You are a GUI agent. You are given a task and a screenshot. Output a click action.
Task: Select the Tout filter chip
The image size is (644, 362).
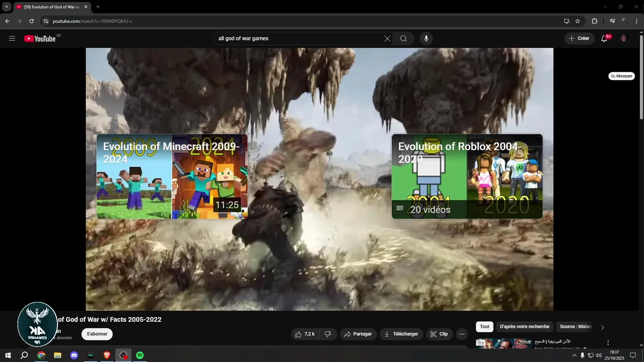485,327
